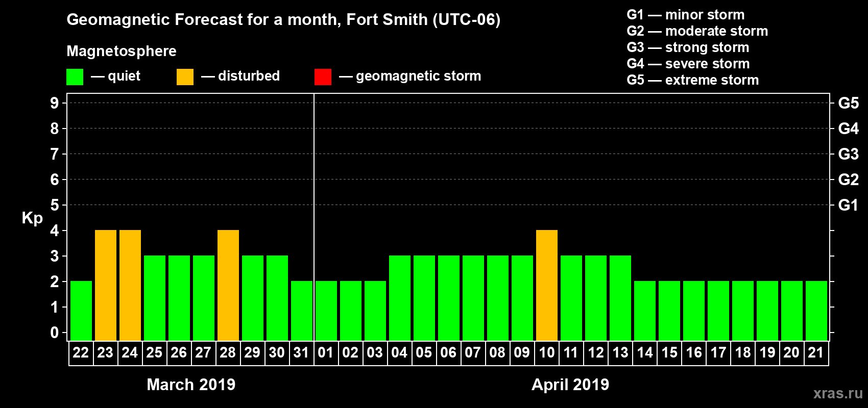Screen dimensions: 868x408
Task: Click date label 02 on the axis
Action: (350, 352)
